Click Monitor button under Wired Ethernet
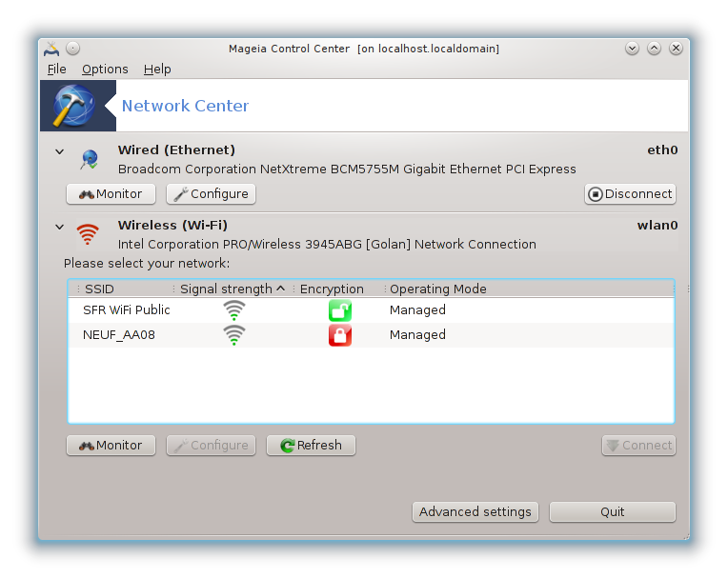The height and width of the screenshot is (578, 728). pos(111,194)
